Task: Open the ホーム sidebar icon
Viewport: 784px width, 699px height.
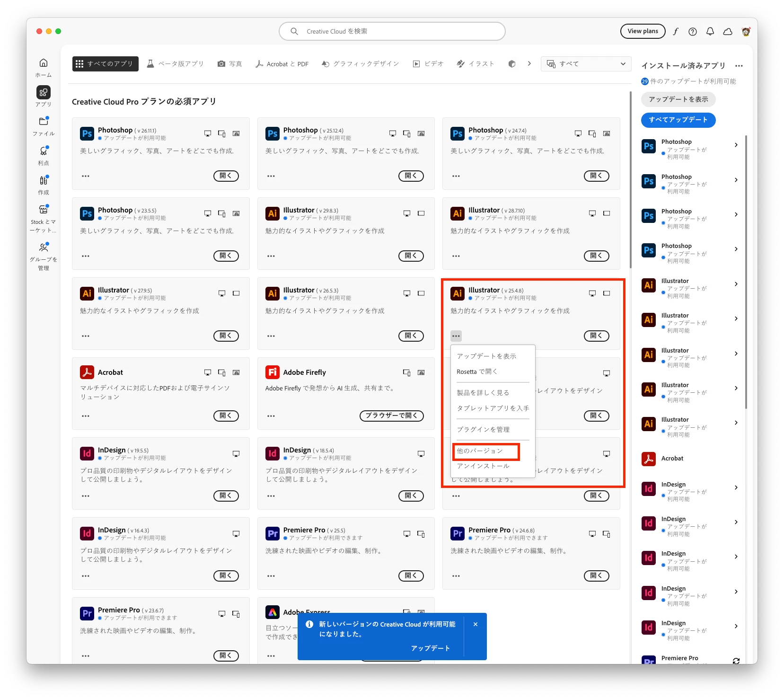Action: [x=43, y=63]
